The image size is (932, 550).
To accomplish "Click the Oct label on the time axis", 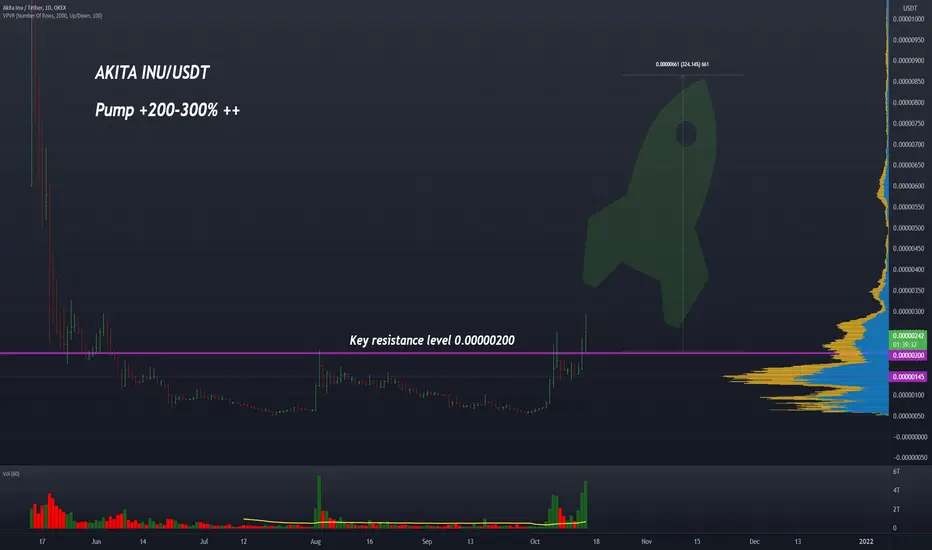I will [535, 542].
